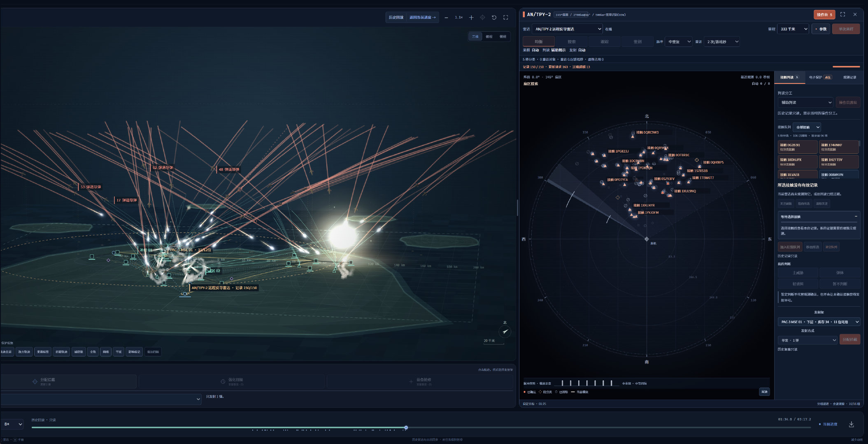Open the AN/TPY-2 远程反导雷达 radar dropdown
The image size is (868, 444).
(567, 29)
